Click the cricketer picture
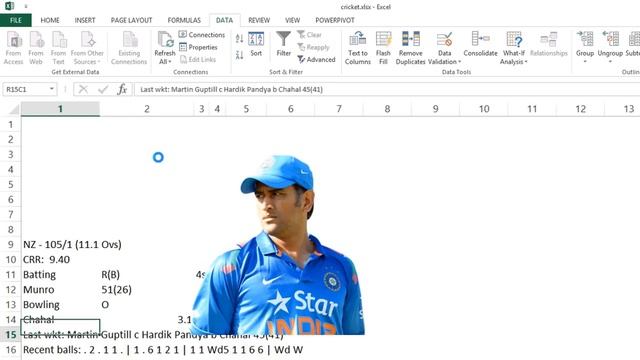 tap(278, 245)
